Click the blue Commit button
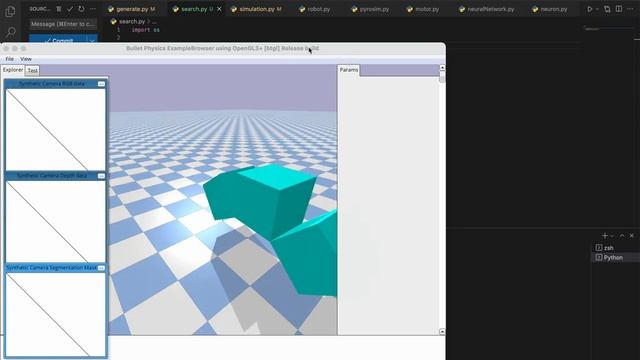This screenshot has height=360, width=640. 58,40
